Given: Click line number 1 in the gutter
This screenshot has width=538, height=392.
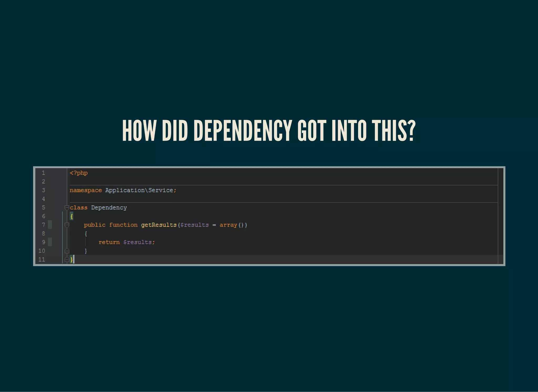Looking at the screenshot, I should coord(44,173).
